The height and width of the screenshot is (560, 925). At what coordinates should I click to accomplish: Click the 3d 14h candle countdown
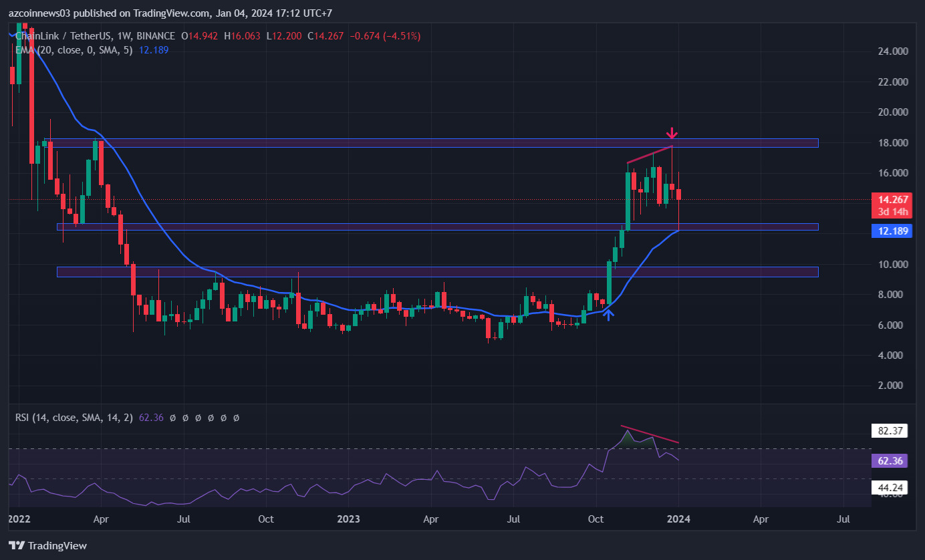pos(892,212)
